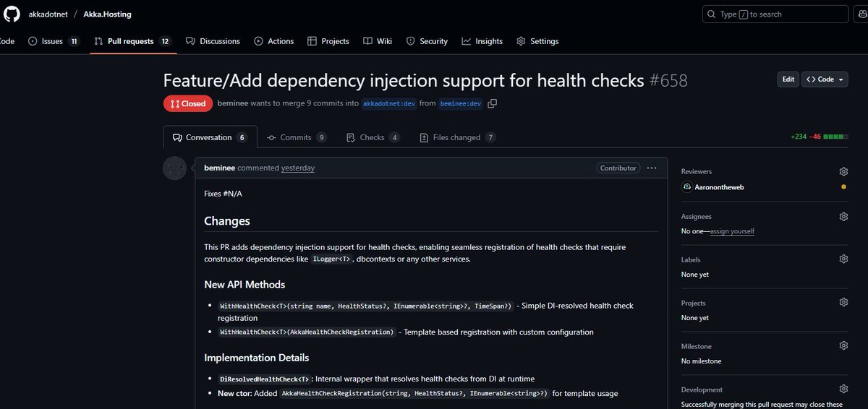Open the beminee:dev head branch link
868x409 pixels.
(x=461, y=103)
